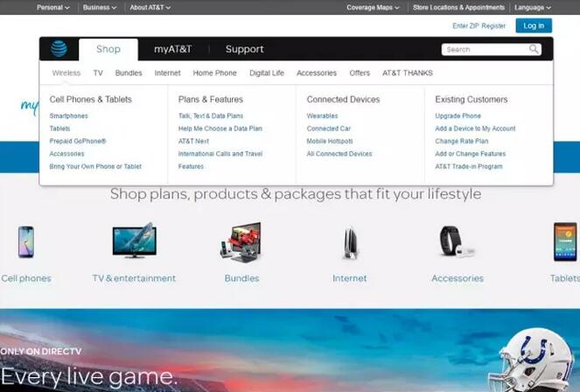The height and width of the screenshot is (392, 580).
Task: Open the Smartphones link
Action: coord(69,115)
